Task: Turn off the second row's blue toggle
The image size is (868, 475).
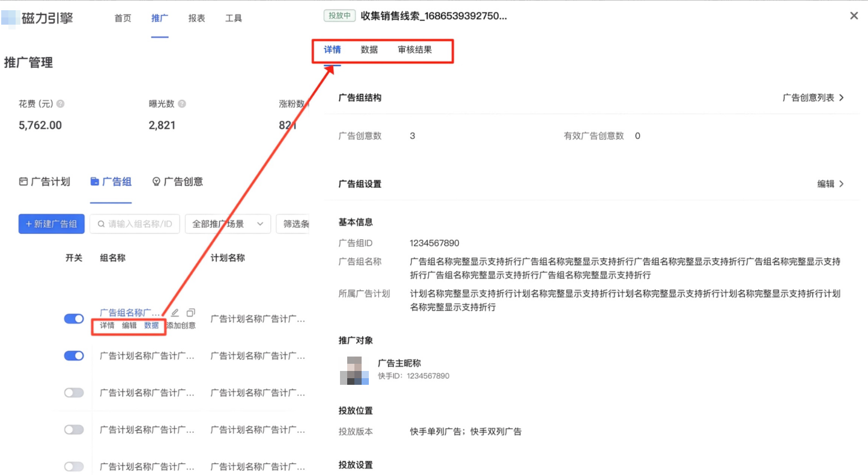Action: [x=73, y=355]
